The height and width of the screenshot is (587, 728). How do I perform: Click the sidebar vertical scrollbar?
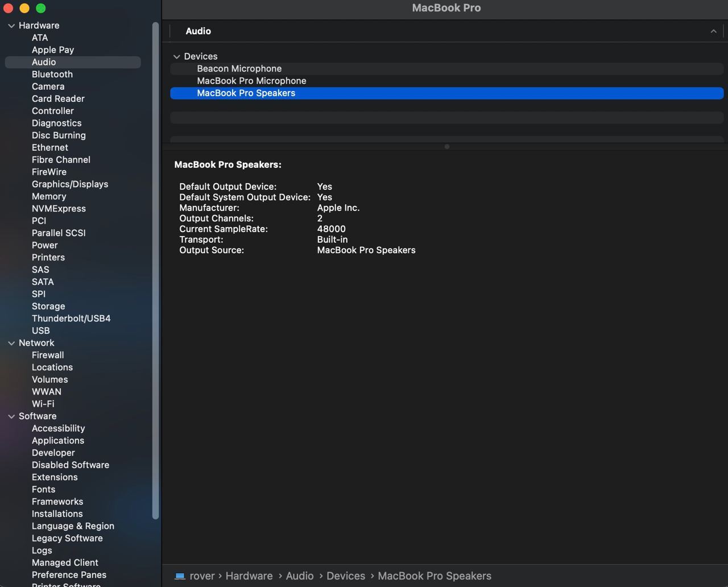click(x=156, y=271)
